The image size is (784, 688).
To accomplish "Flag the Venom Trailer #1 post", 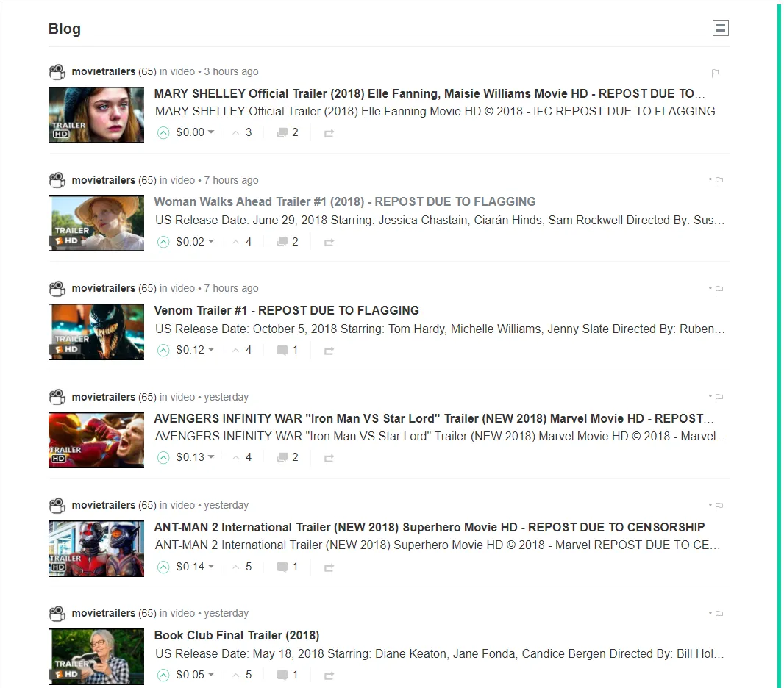I will point(719,290).
